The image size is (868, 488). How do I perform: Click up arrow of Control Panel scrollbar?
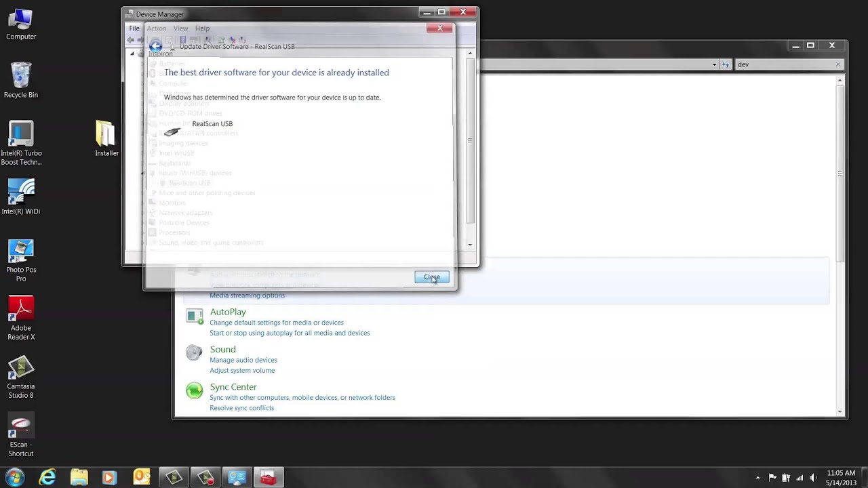point(840,81)
